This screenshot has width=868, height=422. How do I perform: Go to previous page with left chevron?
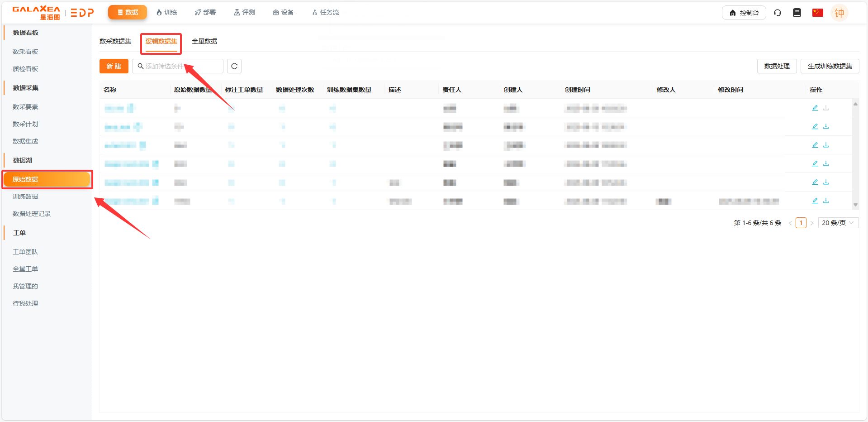(790, 223)
